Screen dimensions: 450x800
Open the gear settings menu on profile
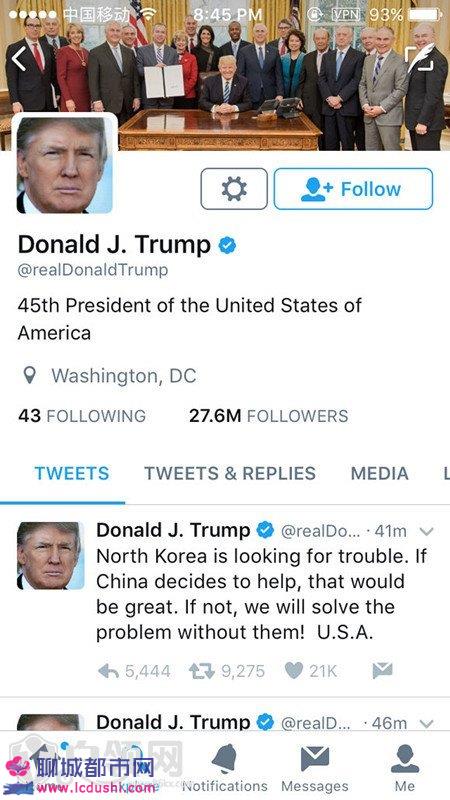(x=234, y=189)
